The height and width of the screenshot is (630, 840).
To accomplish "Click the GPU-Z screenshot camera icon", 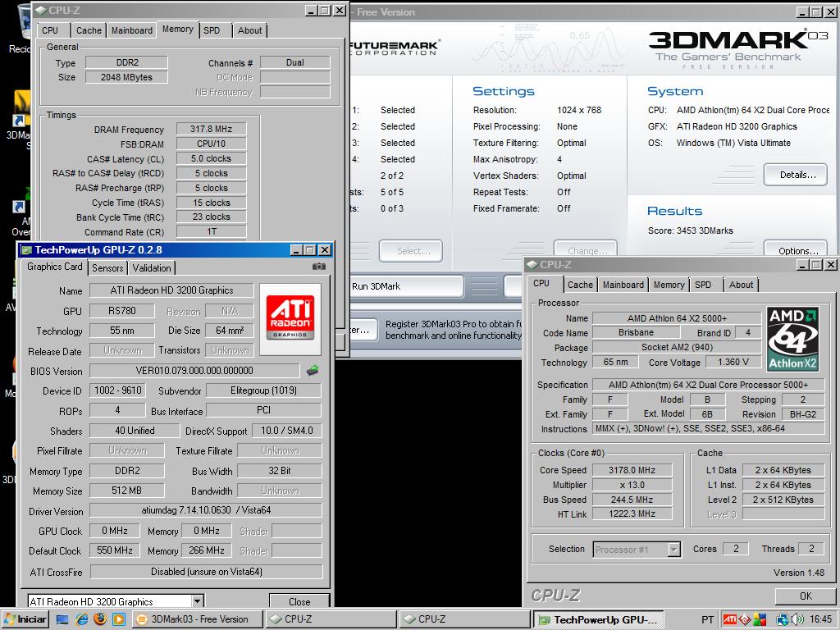I will click(x=319, y=267).
